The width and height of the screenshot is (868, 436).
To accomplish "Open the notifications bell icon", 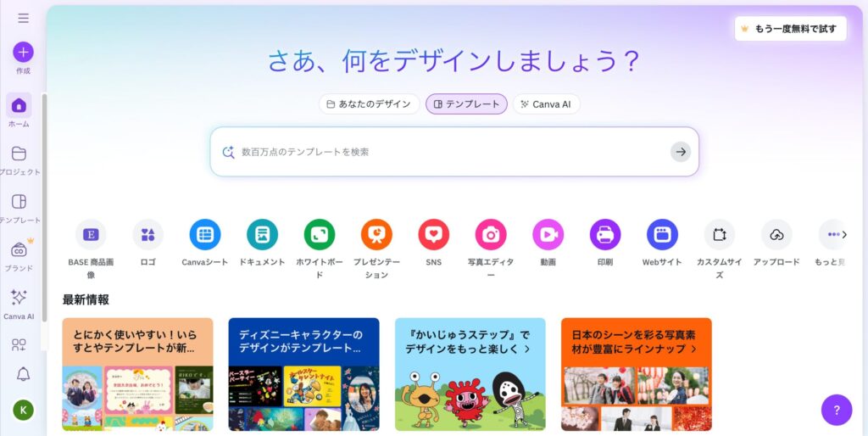I will tap(23, 374).
